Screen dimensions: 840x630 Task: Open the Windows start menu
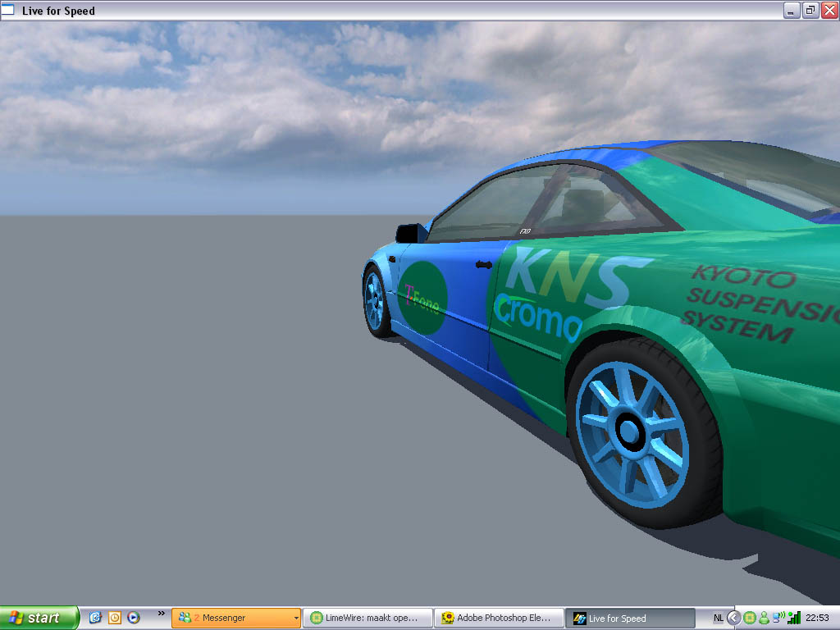pos(39,618)
